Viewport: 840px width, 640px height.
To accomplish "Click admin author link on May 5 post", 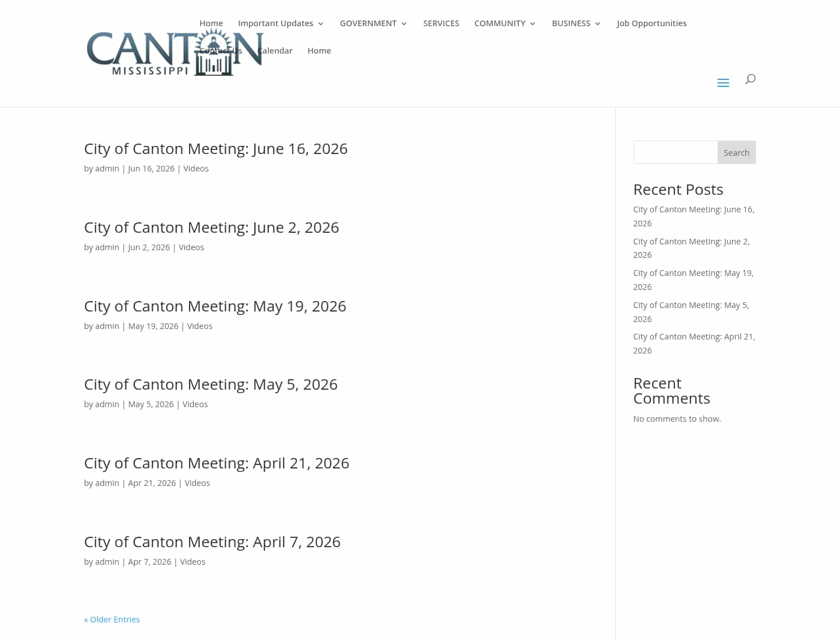I will [x=107, y=404].
